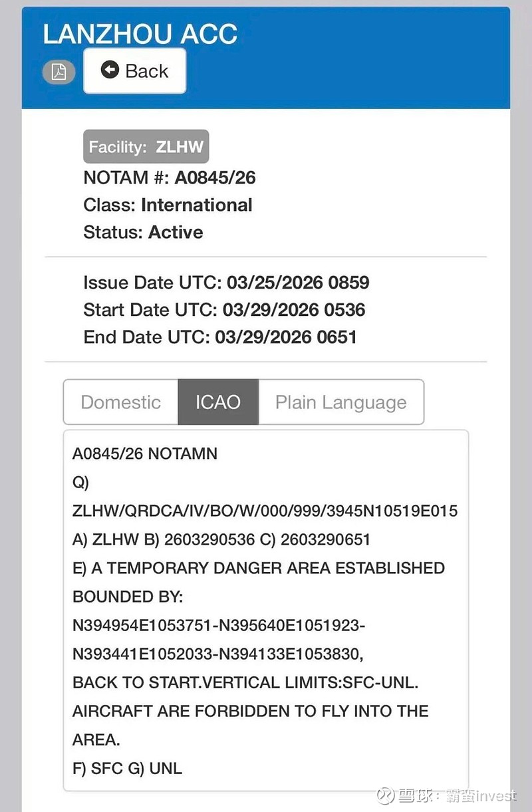The image size is (532, 812).
Task: Switch to the Domestic tab
Action: [120, 402]
